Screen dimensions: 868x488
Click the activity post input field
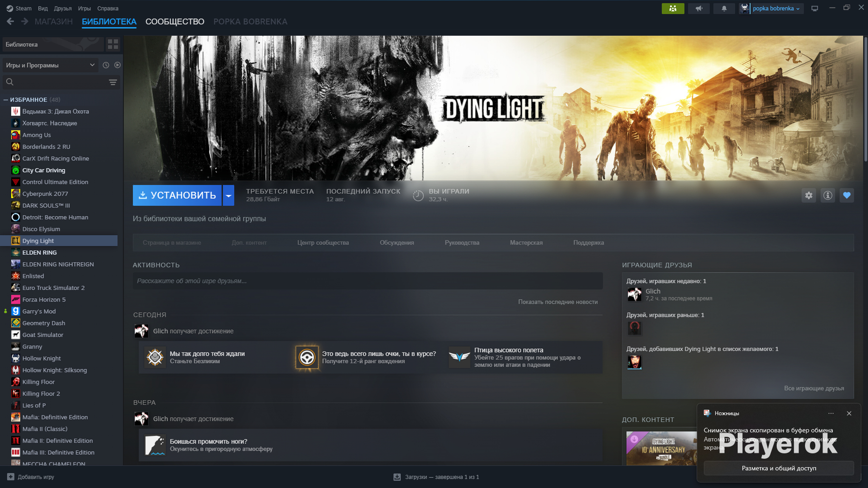(x=368, y=281)
